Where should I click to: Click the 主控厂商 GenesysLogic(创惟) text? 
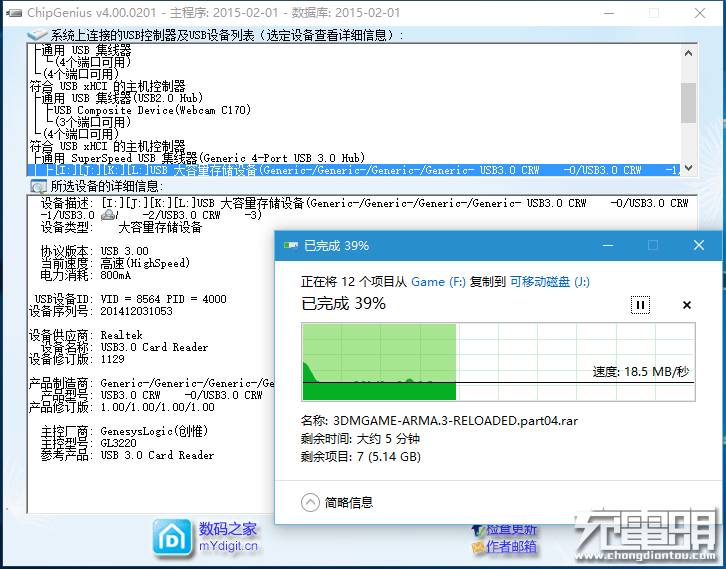click(154, 431)
